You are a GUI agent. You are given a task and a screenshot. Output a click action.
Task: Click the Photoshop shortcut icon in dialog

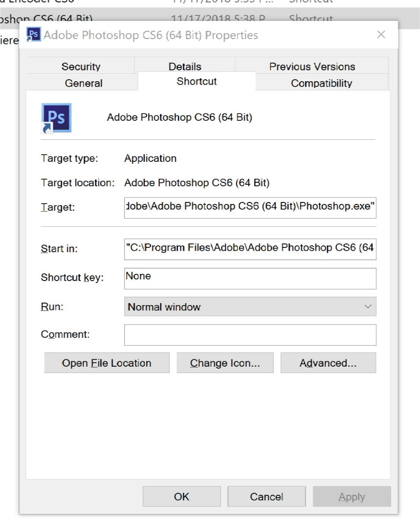[56, 118]
